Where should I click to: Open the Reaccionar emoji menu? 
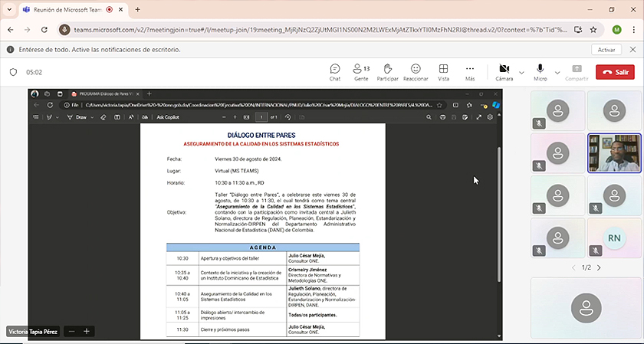416,72
